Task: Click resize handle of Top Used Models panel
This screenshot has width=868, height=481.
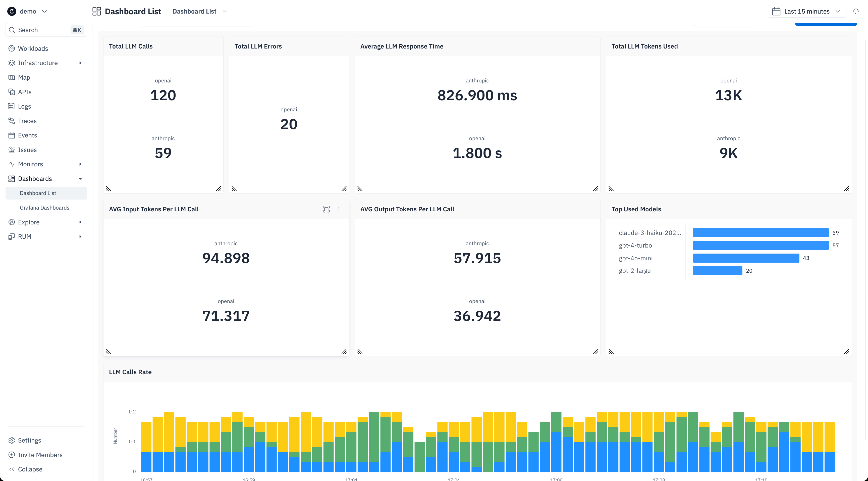Action: click(x=847, y=352)
